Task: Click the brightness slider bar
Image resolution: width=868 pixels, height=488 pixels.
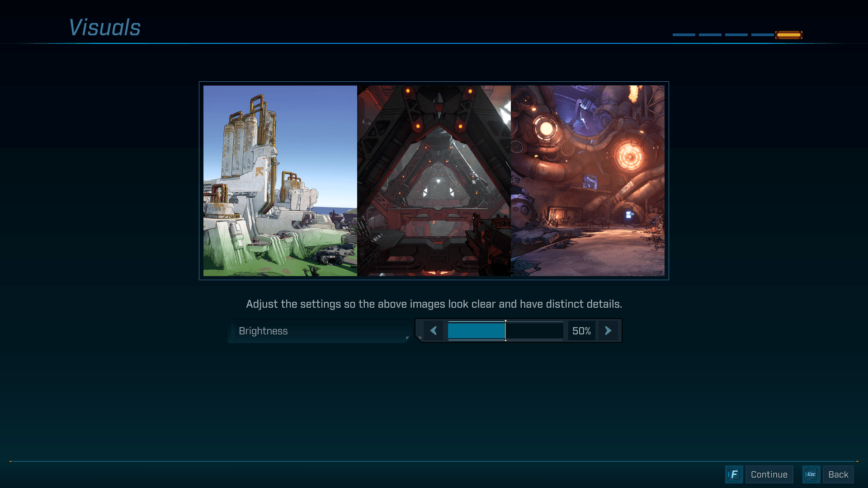Action: 505,331
